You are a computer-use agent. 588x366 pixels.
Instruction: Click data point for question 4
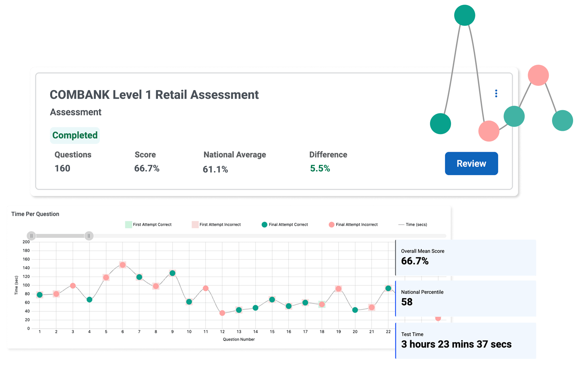[x=89, y=300]
